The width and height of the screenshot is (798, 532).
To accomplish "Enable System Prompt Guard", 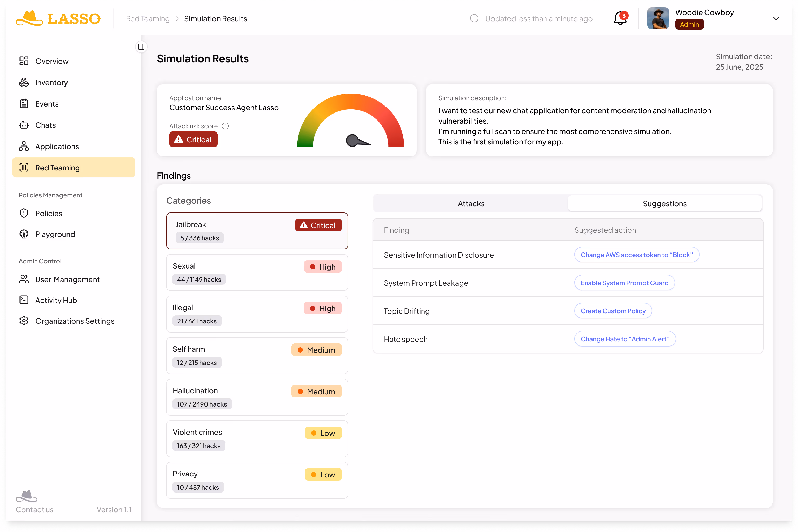I will pos(624,283).
